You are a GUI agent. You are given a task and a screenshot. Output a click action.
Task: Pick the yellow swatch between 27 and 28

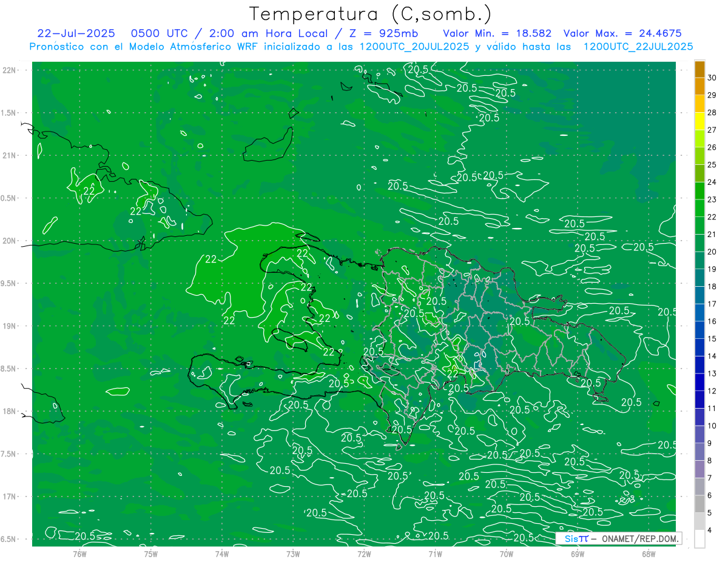[699, 121]
